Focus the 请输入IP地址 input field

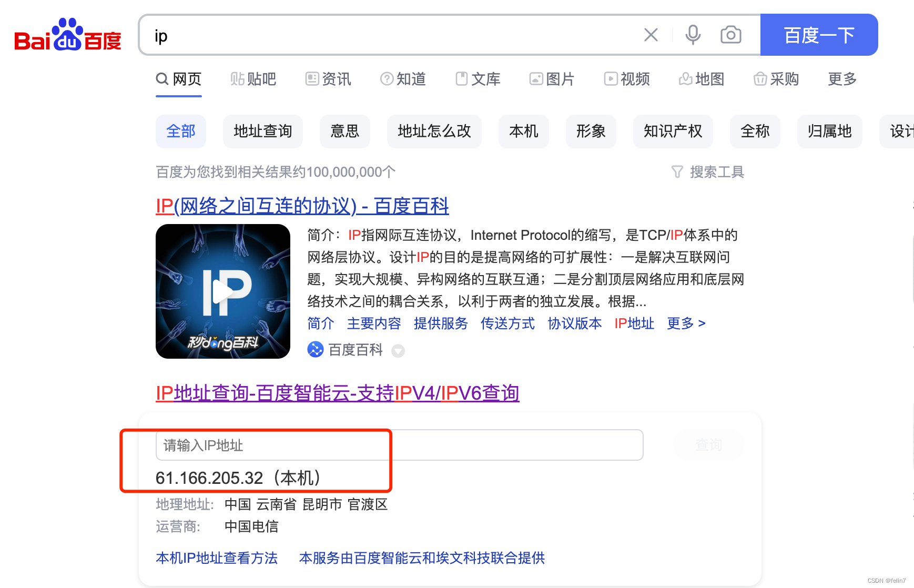click(x=400, y=445)
